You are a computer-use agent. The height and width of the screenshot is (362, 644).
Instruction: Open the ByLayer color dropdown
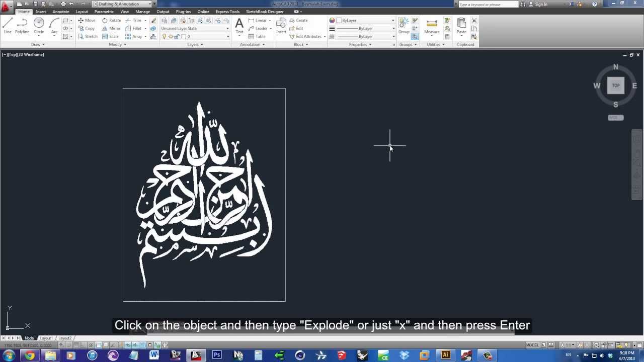[x=365, y=21]
